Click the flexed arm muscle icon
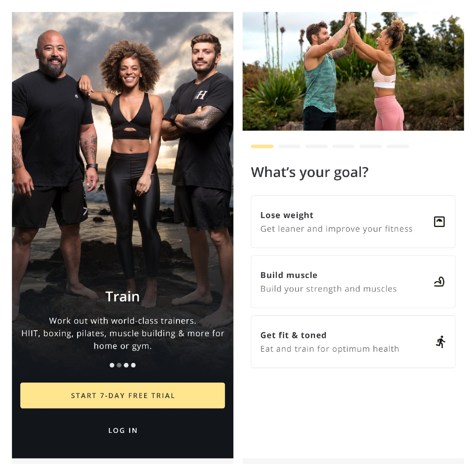The width and height of the screenshot is (476, 476). [439, 282]
